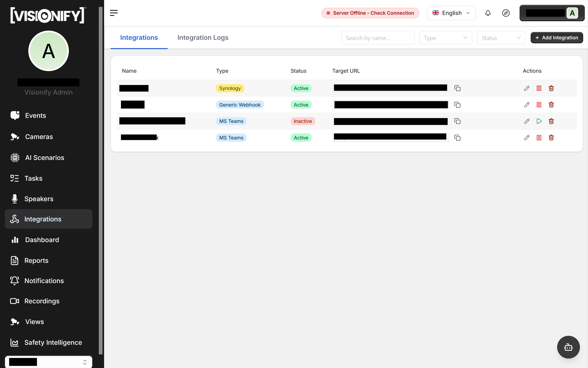Click the Actions column header
Viewport: 588px width, 368px height.
pos(532,71)
